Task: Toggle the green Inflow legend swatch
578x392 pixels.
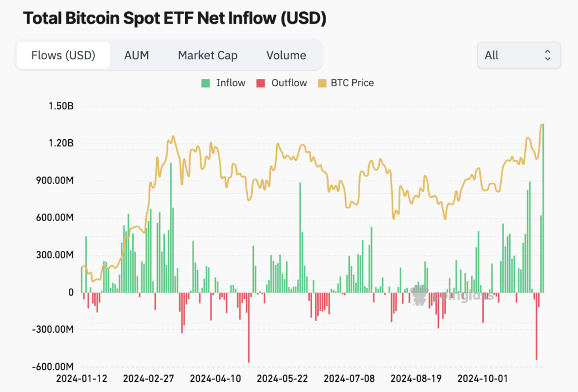Action: tap(205, 83)
